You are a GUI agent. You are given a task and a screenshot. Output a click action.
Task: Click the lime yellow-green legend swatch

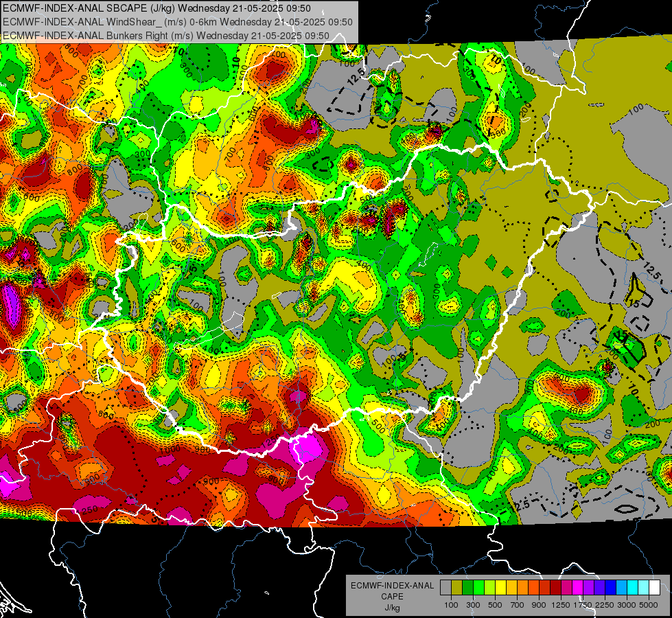click(490, 588)
